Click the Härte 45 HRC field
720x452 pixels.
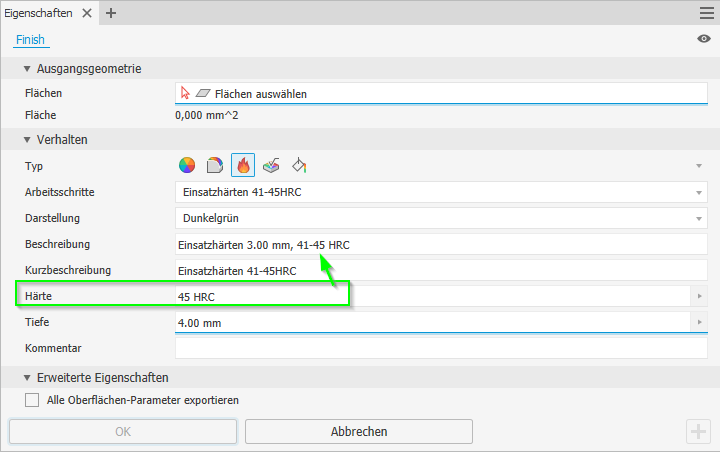click(433, 296)
